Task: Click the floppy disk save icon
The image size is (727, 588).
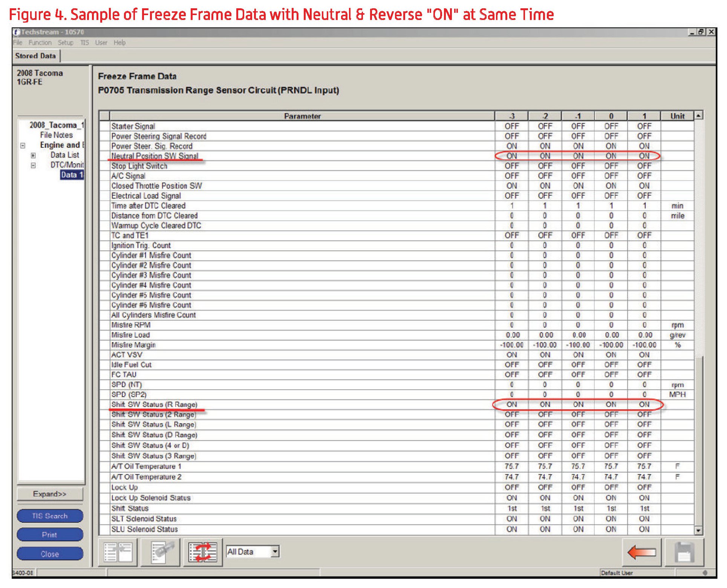Action: click(684, 553)
